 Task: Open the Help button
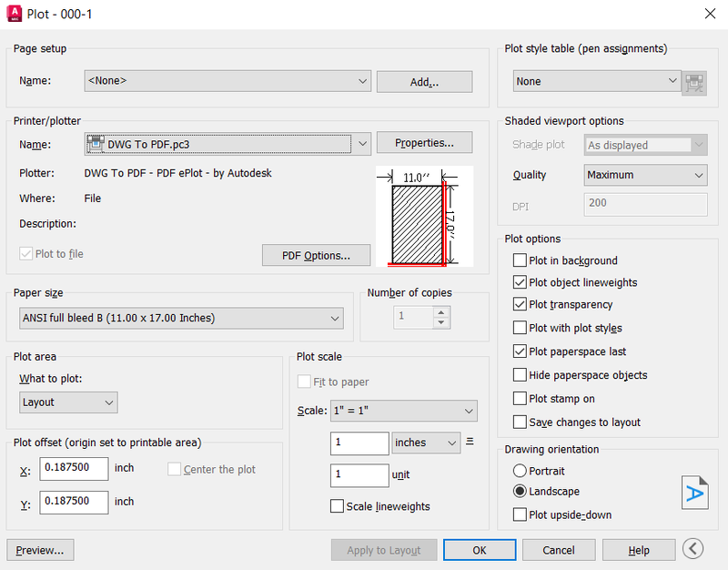pyautogui.click(x=639, y=550)
